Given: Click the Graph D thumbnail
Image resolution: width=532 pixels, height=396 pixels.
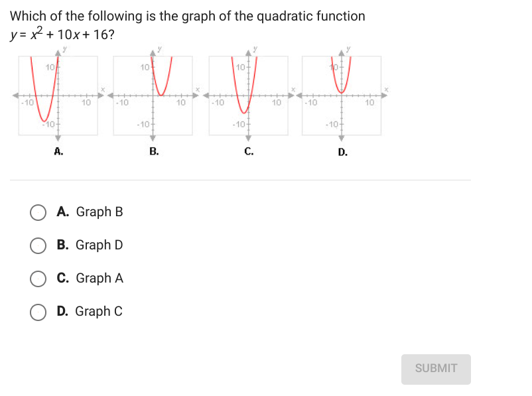Looking at the screenshot, I should coord(342,96).
